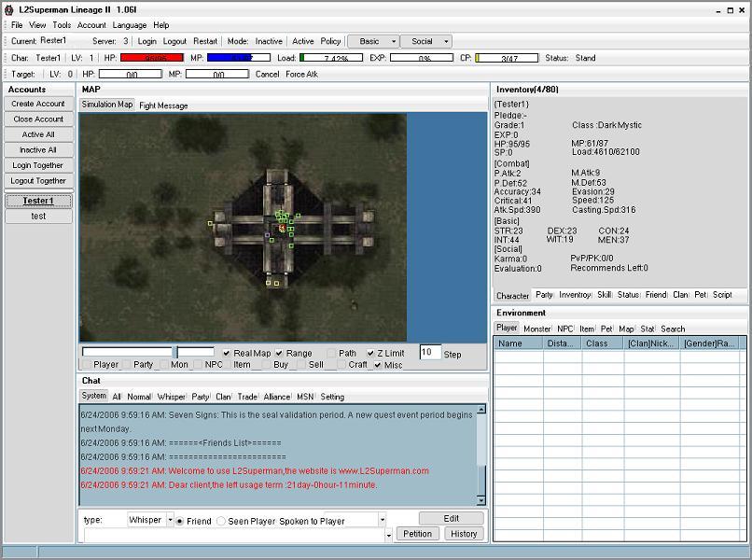Check the Party filter checkbox under the map
The width and height of the screenshot is (752, 560).
pos(127,365)
